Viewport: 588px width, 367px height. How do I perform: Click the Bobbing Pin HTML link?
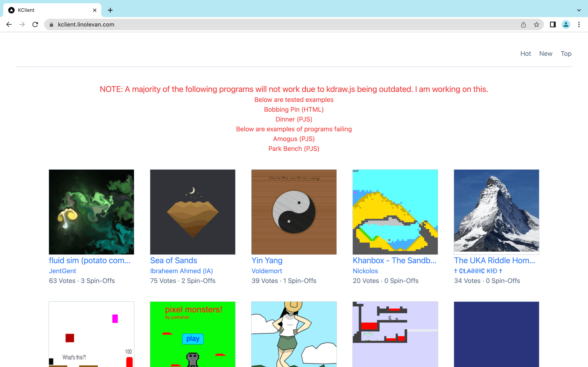tap(293, 109)
